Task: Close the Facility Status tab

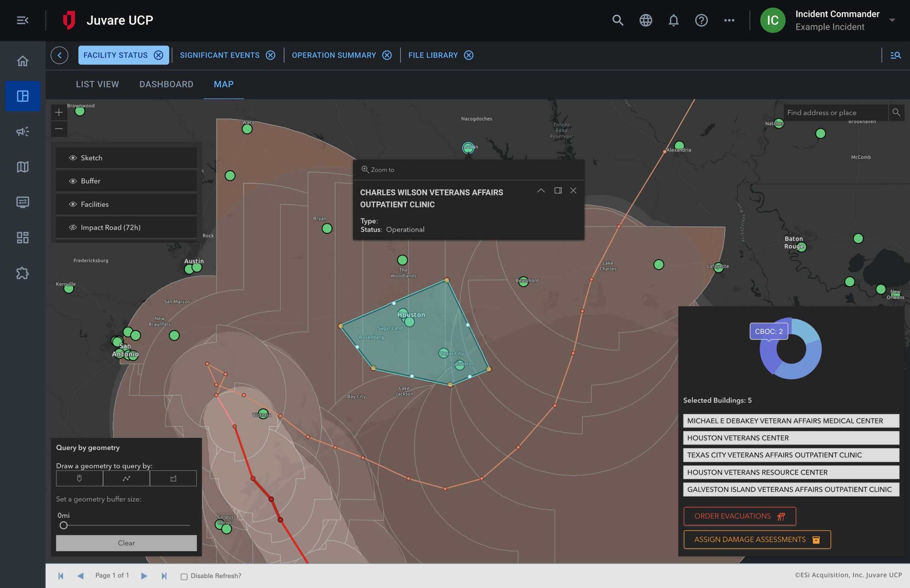Action: (x=158, y=55)
